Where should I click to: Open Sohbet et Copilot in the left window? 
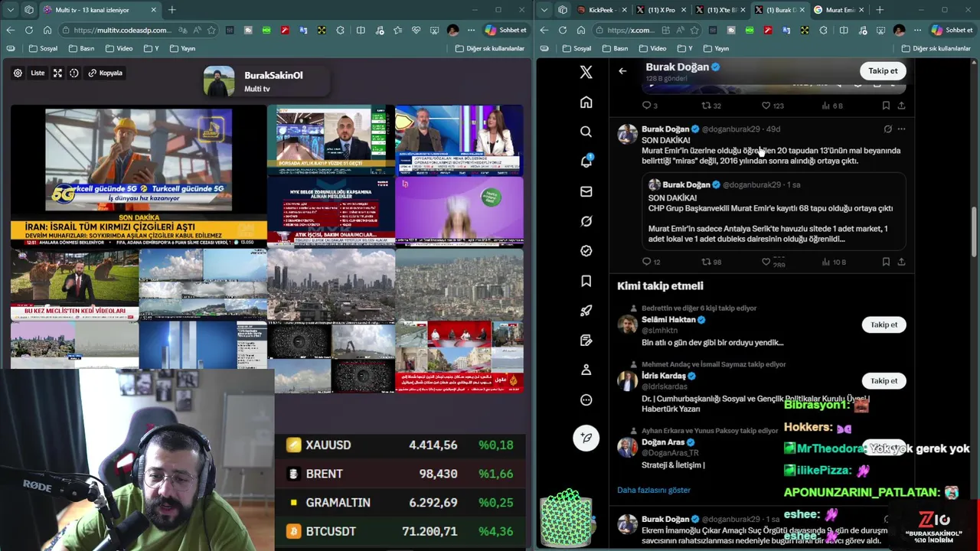pyautogui.click(x=506, y=30)
